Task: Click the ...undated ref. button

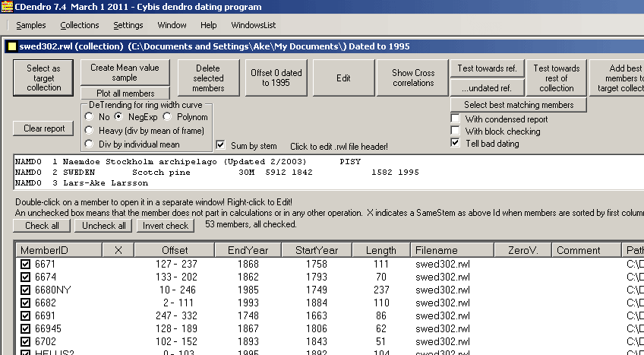Action: (487, 87)
